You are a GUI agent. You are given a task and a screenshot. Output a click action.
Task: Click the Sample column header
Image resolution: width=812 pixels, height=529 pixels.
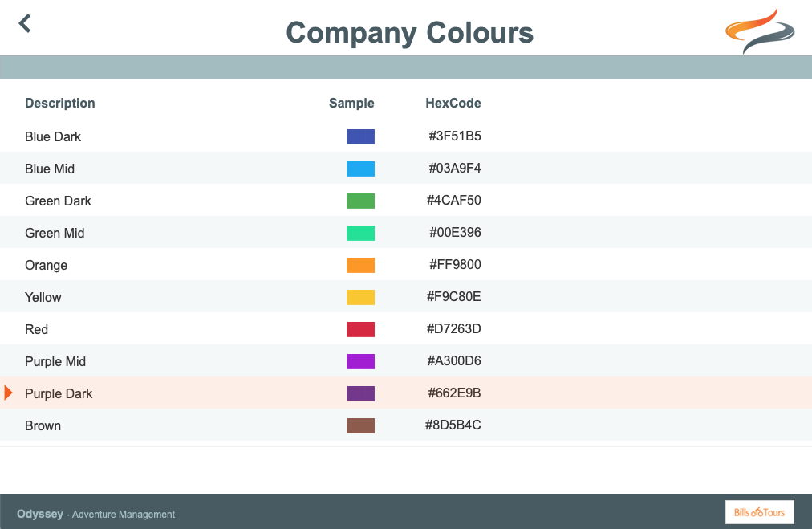351,103
